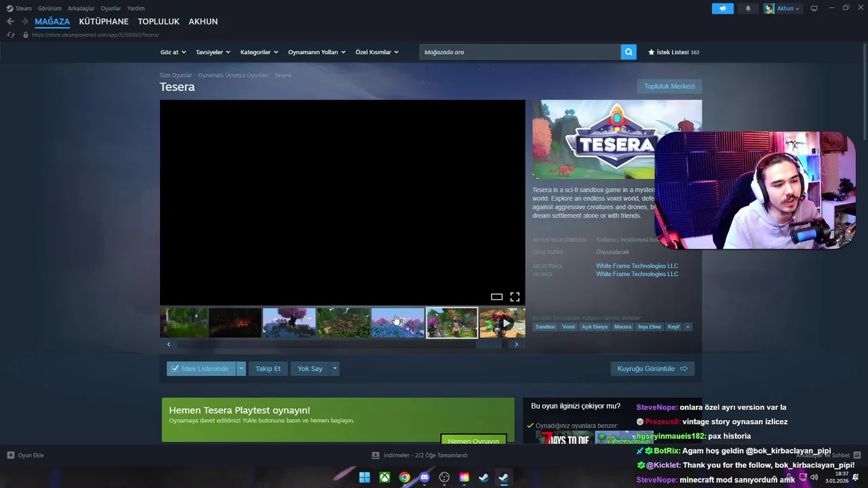Open the Windows Start menu
Image resolution: width=868 pixels, height=488 pixels.
pyautogui.click(x=364, y=477)
